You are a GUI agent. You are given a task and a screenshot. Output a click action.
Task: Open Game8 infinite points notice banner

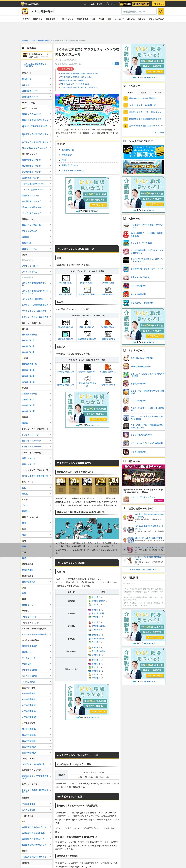tap(144, 152)
